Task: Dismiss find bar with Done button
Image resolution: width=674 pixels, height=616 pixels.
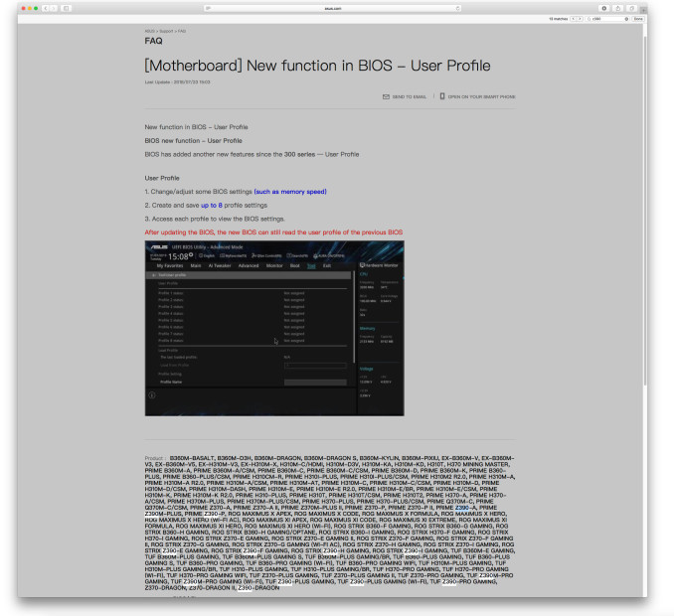Action: pyautogui.click(x=638, y=19)
